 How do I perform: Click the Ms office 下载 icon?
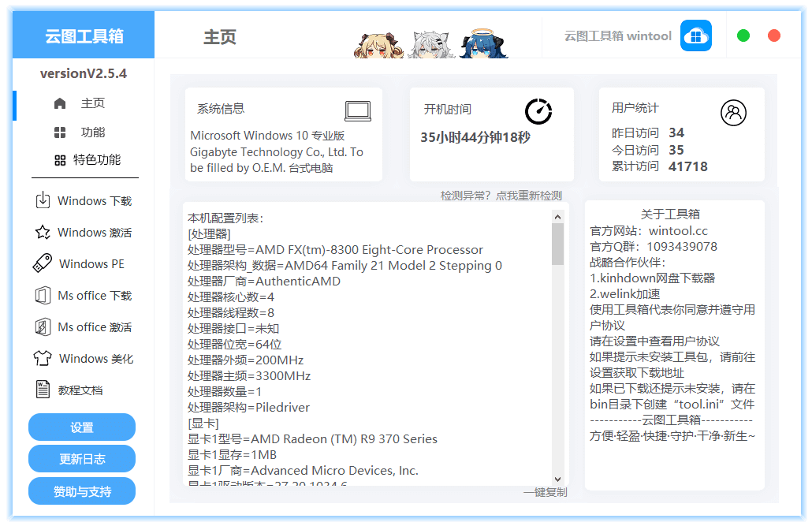(43, 296)
